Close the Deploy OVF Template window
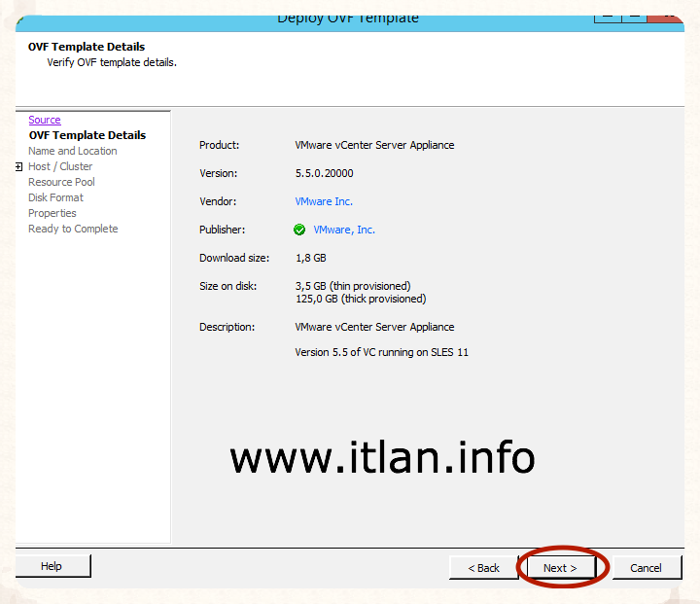Image resolution: width=700 pixels, height=604 pixels. coord(669,13)
